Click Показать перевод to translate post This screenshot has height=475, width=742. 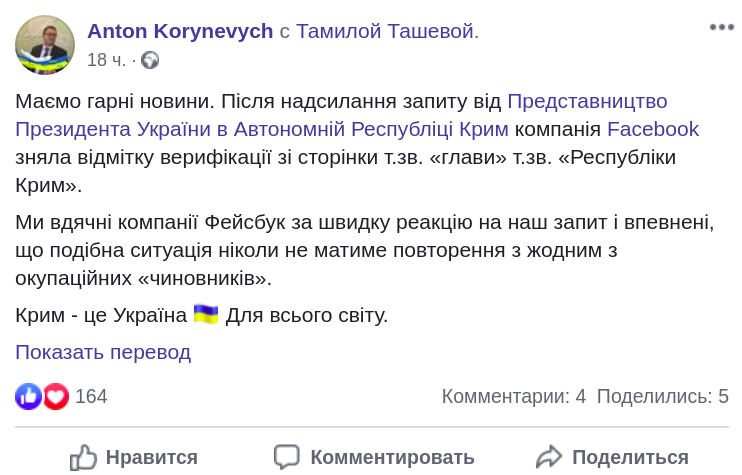pyautogui.click(x=103, y=352)
